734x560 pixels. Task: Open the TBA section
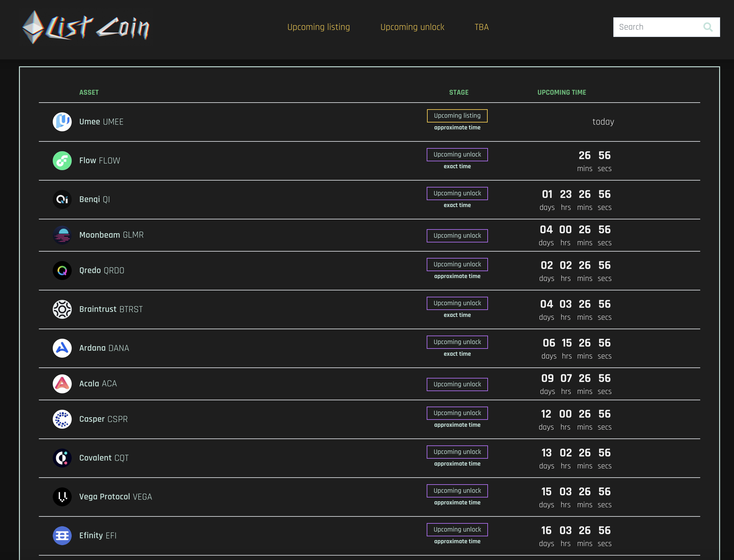481,27
